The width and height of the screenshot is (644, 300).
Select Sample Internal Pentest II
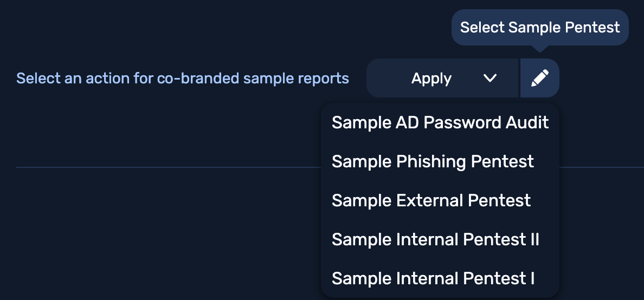coord(435,239)
